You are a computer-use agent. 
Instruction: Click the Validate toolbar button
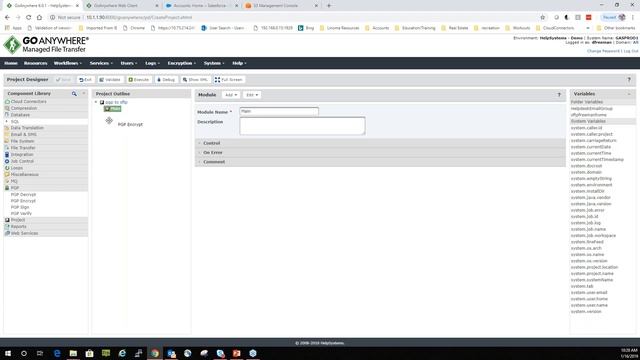(110, 80)
